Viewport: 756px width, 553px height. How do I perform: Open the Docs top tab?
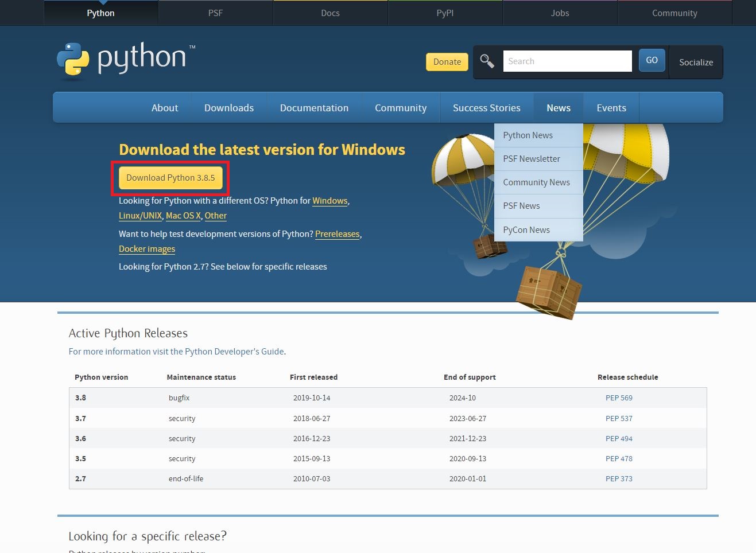(x=330, y=13)
